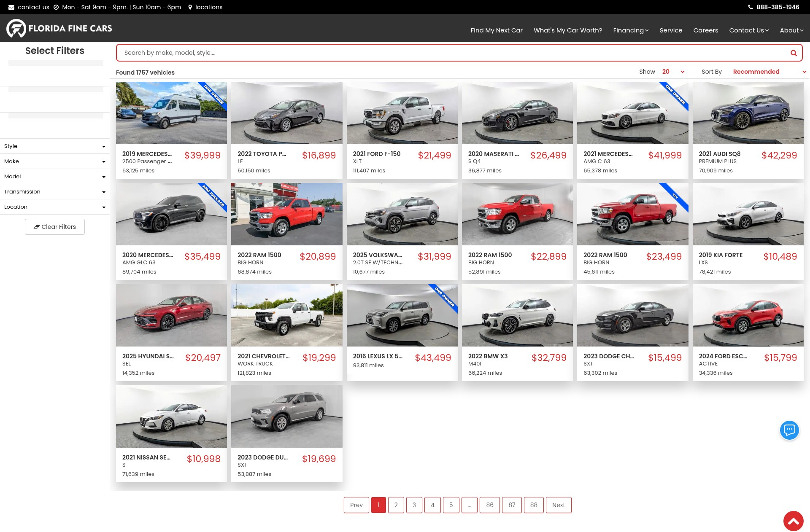810x532 pixels.
Task: Click the Florida Fine Cars logo
Action: coord(59,28)
